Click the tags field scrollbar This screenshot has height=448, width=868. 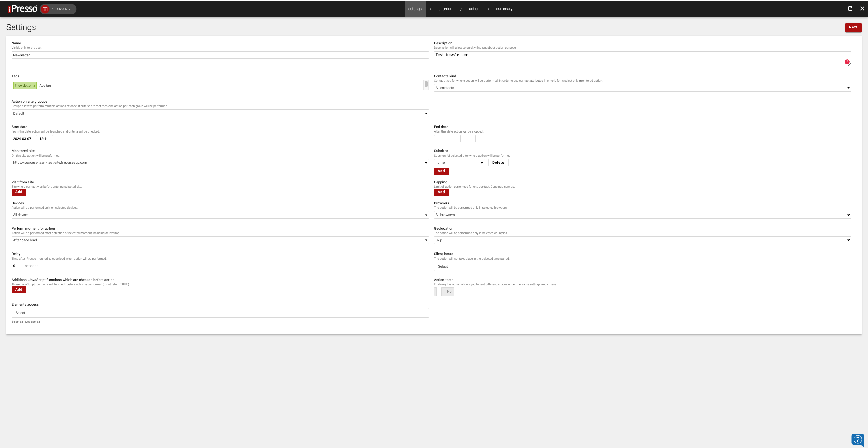[x=426, y=84]
